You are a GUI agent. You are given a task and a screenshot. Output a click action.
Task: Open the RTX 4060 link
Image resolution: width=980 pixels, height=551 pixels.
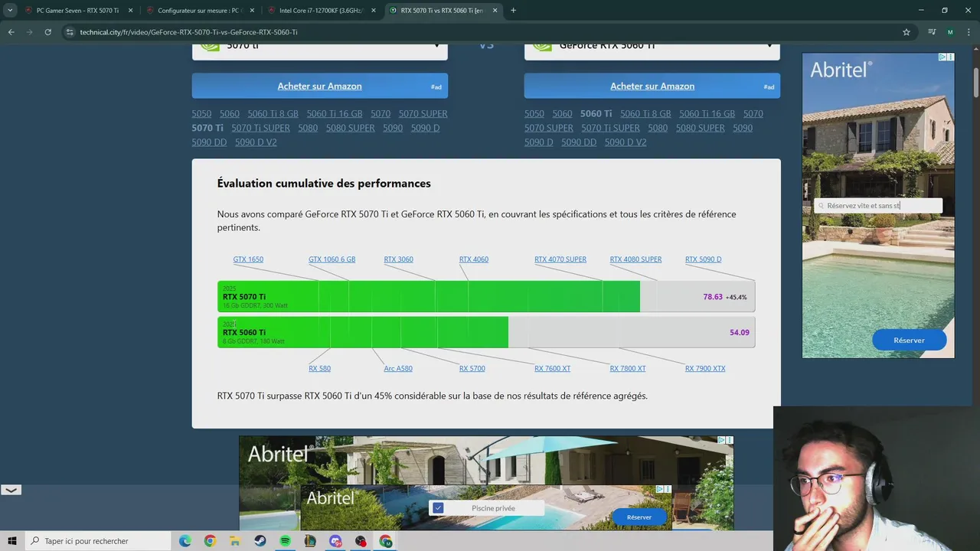pos(474,259)
